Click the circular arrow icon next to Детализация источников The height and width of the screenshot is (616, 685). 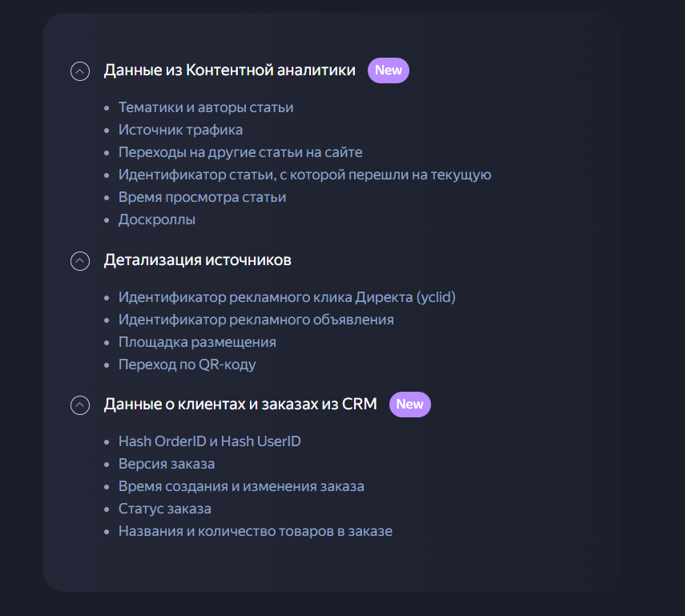[x=79, y=260]
